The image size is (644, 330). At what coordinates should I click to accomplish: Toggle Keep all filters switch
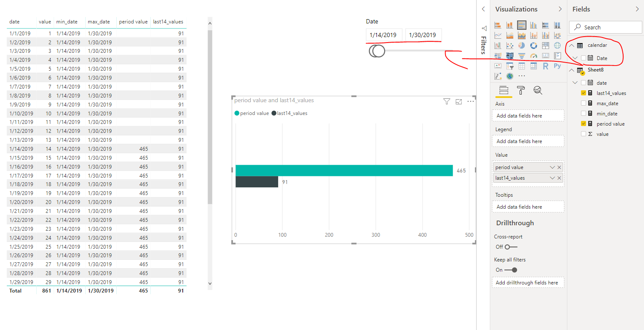[511, 270]
